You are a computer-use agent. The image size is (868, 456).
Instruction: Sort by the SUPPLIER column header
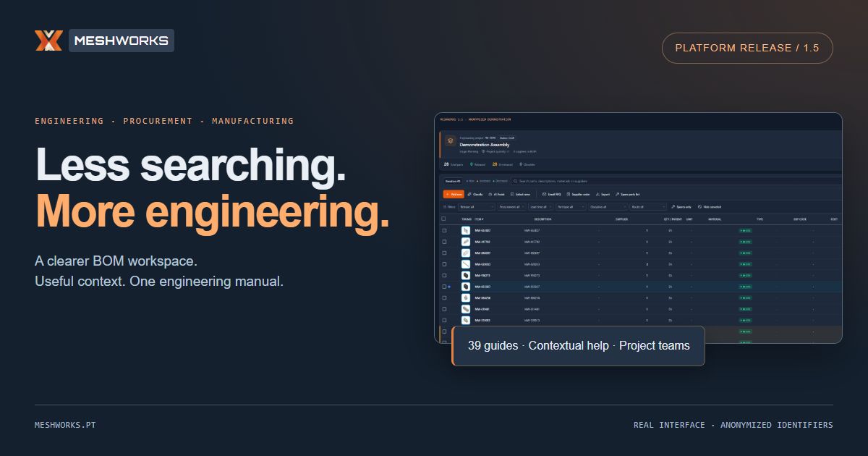coord(621,219)
